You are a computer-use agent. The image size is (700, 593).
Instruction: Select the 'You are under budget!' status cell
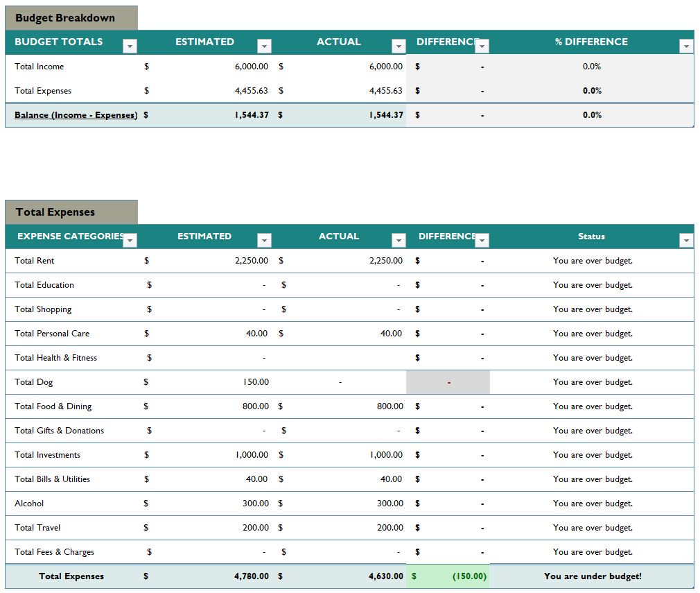tap(593, 576)
